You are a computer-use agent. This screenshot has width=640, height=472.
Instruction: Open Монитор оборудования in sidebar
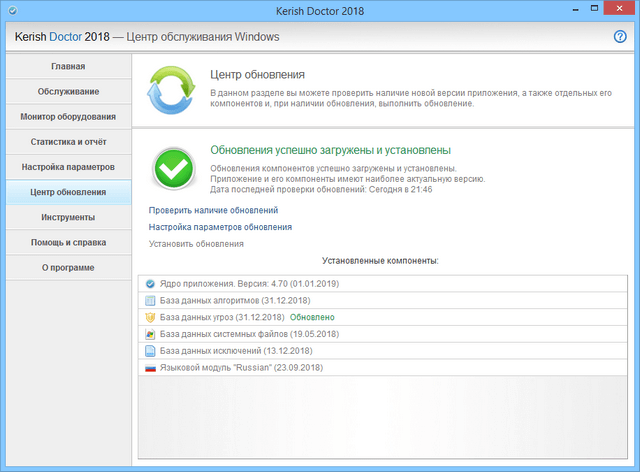[x=68, y=117]
